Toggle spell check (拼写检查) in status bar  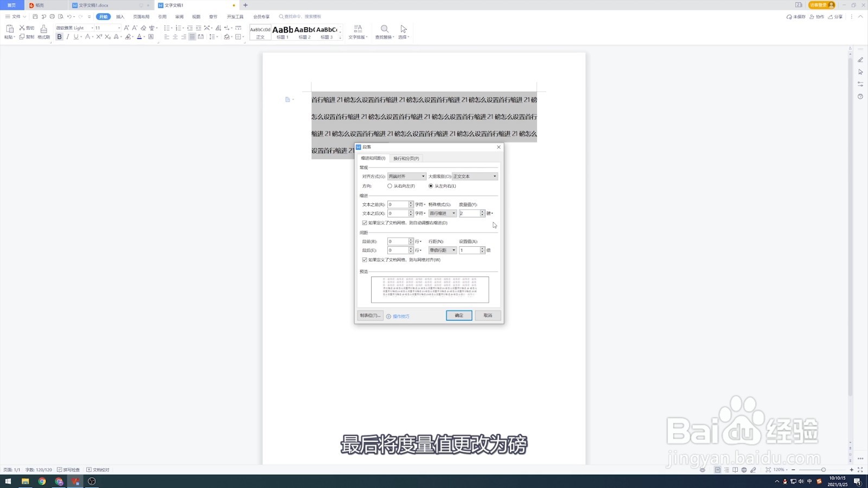[68, 470]
